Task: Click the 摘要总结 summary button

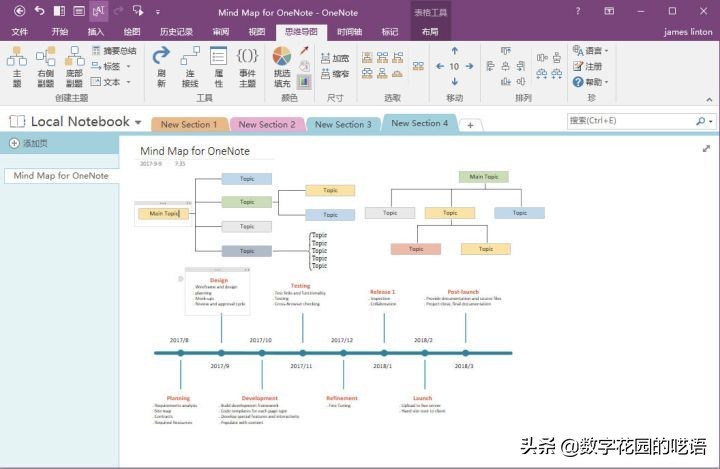Action: coord(114,51)
